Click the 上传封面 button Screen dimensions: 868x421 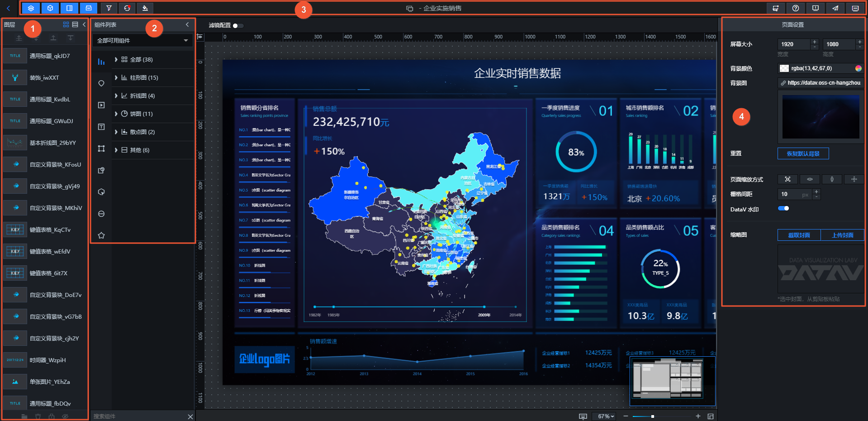pos(842,235)
